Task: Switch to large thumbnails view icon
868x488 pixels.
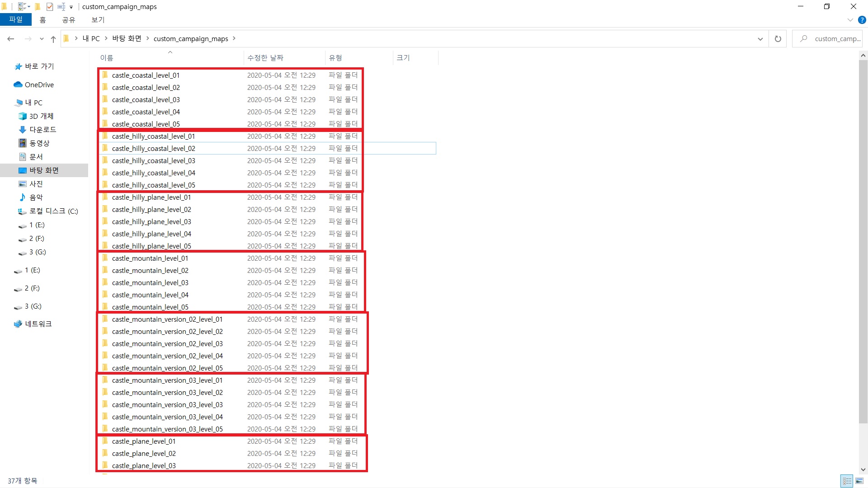Action: [859, 481]
